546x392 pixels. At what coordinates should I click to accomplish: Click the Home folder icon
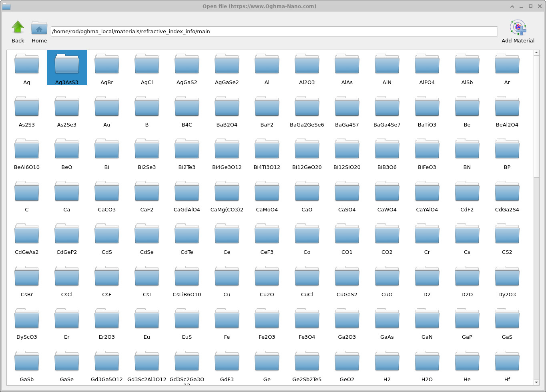pyautogui.click(x=39, y=27)
